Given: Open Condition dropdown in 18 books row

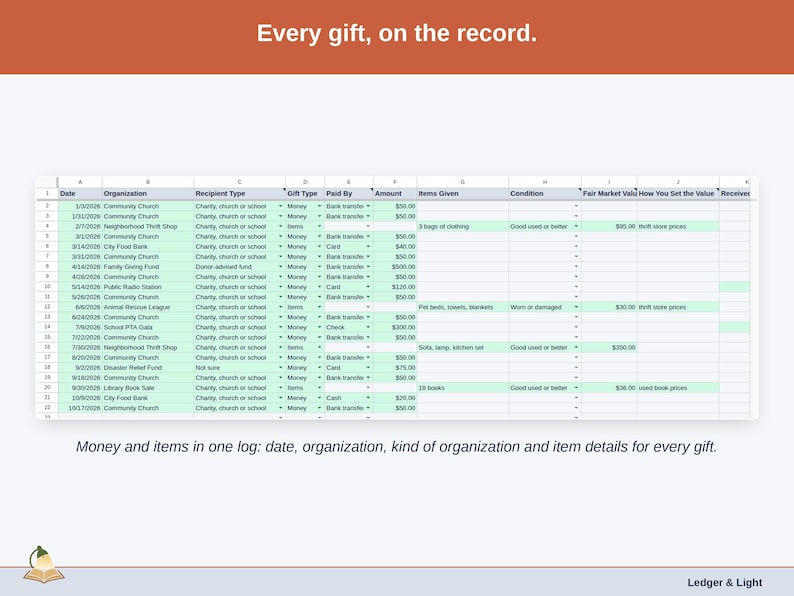Looking at the screenshot, I should (576, 388).
